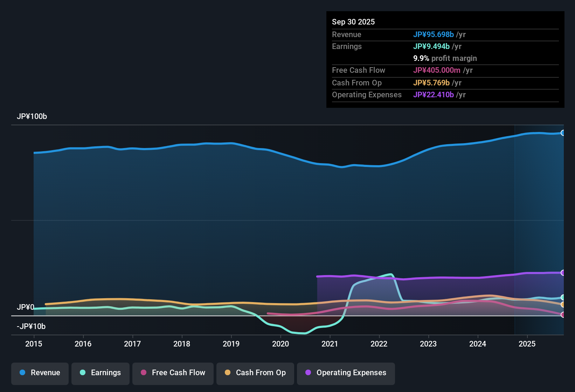Click the Sep 30 2025 tooltip date
575x392 pixels.
pos(353,22)
